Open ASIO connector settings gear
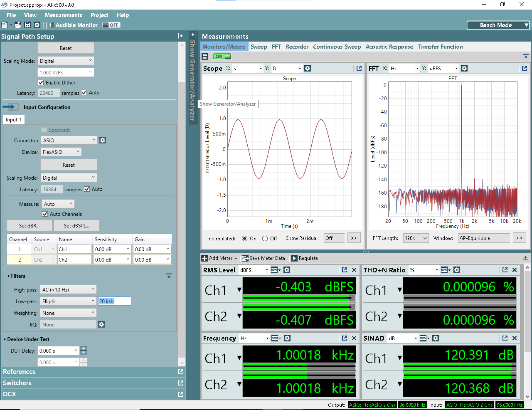532x410 pixels. (x=103, y=140)
